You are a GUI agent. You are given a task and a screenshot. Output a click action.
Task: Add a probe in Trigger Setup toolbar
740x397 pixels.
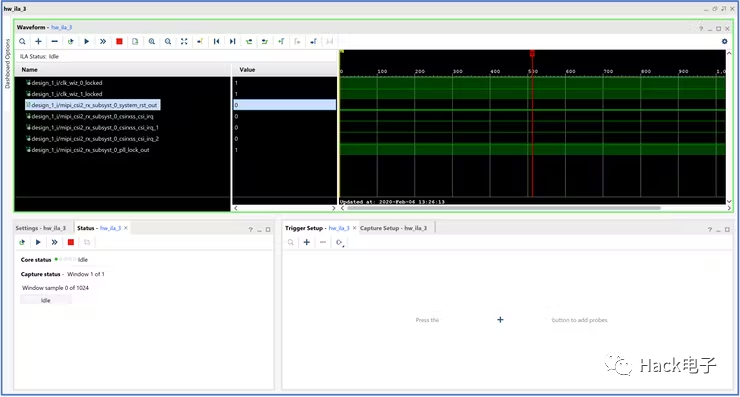tap(307, 242)
